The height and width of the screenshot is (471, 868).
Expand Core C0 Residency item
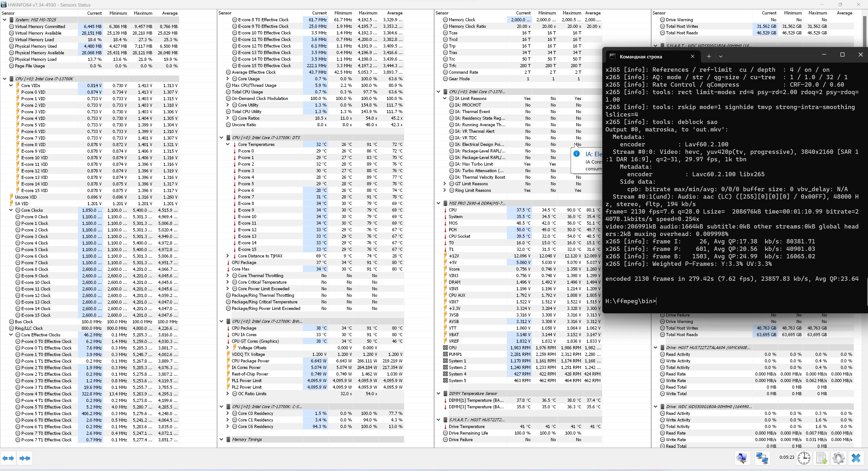tap(228, 414)
